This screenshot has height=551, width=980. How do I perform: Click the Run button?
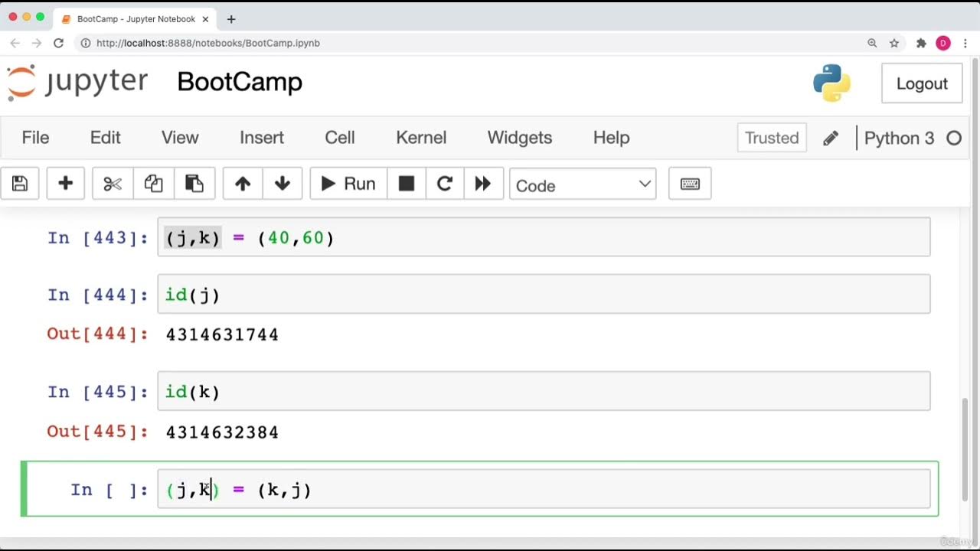coord(348,184)
